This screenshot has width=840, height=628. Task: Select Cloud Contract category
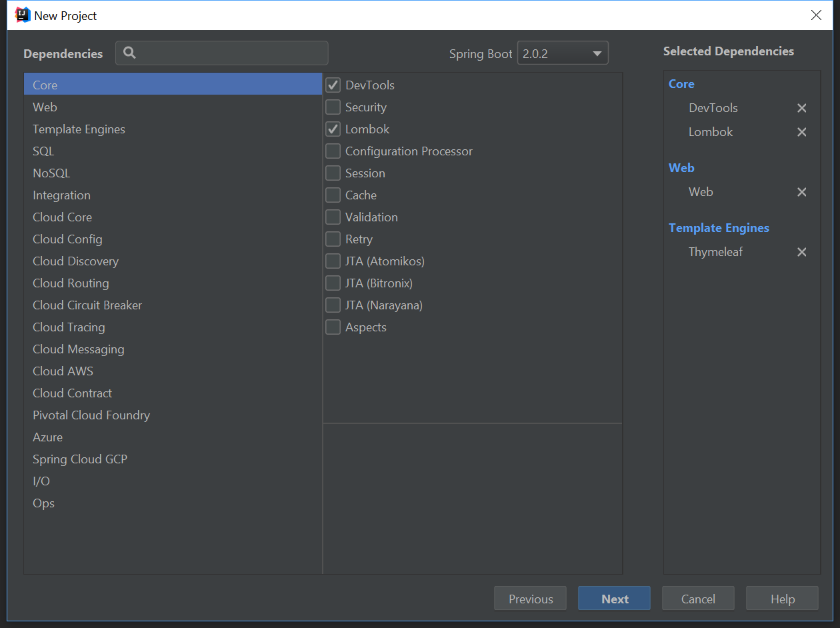(173, 393)
